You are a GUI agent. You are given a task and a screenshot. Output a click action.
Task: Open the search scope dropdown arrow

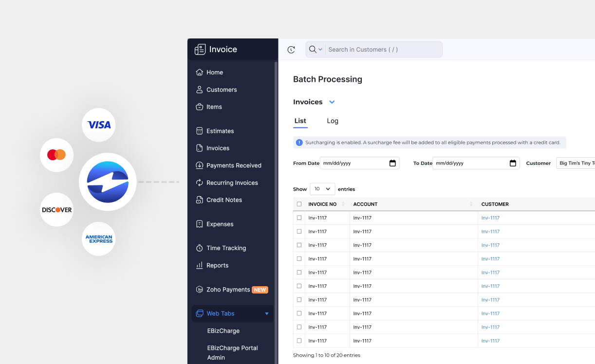tap(320, 50)
